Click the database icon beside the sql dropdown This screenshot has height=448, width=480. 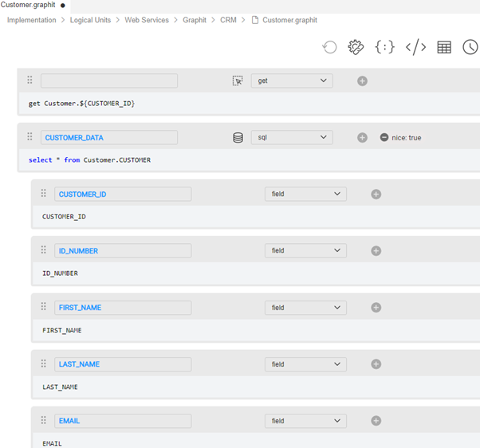pos(238,138)
